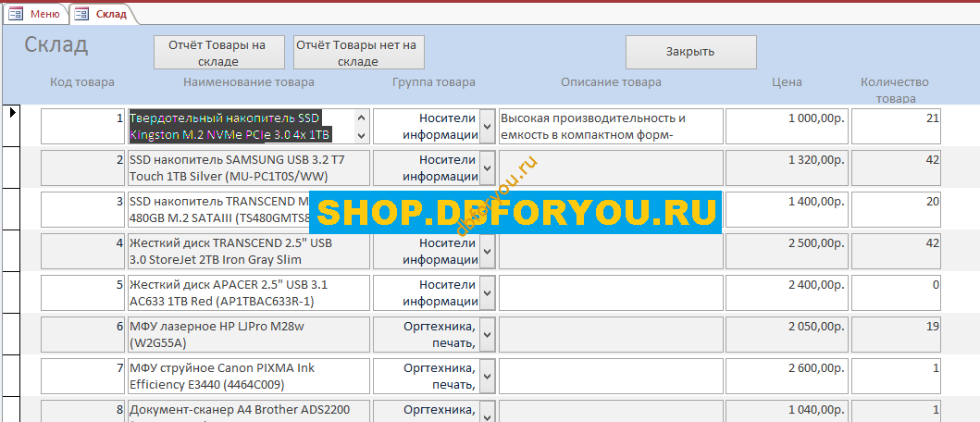Click the TRANSCEND StoreJet 2TB name field
Image resolution: width=980 pixels, height=422 pixels.
(x=249, y=252)
